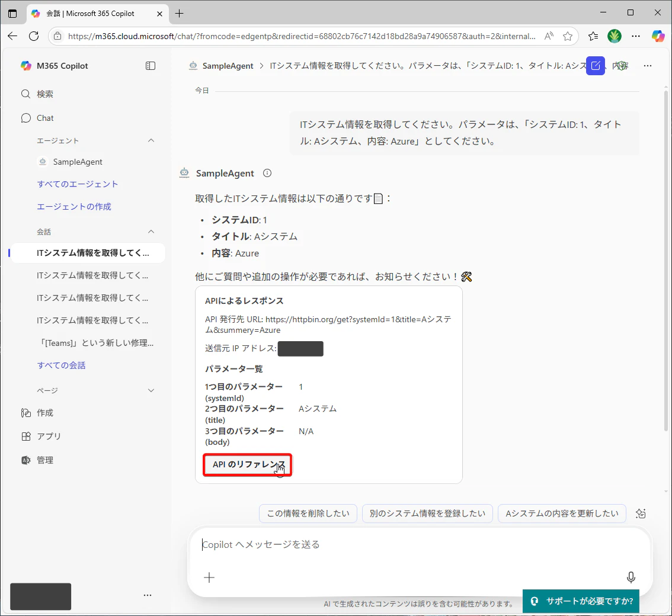Reload the page with refresh icon
The height and width of the screenshot is (616, 672).
[34, 36]
